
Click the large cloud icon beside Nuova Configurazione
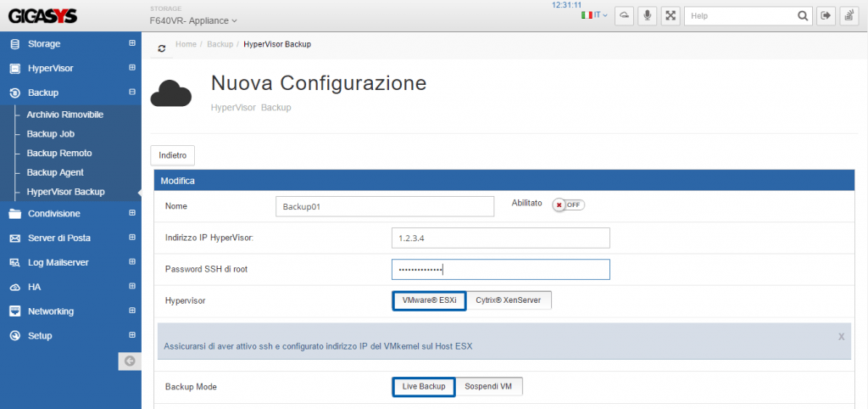(171, 93)
